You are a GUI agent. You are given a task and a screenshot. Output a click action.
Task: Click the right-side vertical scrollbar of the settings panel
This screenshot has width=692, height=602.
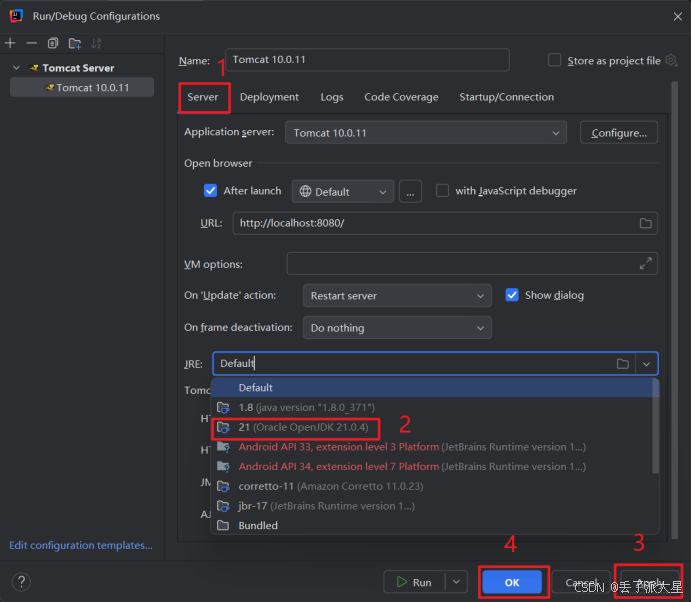click(674, 309)
